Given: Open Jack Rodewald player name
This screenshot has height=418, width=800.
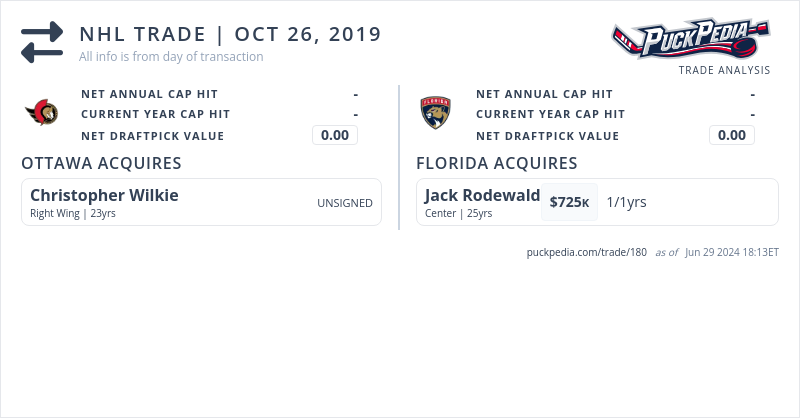Looking at the screenshot, I should pyautogui.click(x=482, y=195).
